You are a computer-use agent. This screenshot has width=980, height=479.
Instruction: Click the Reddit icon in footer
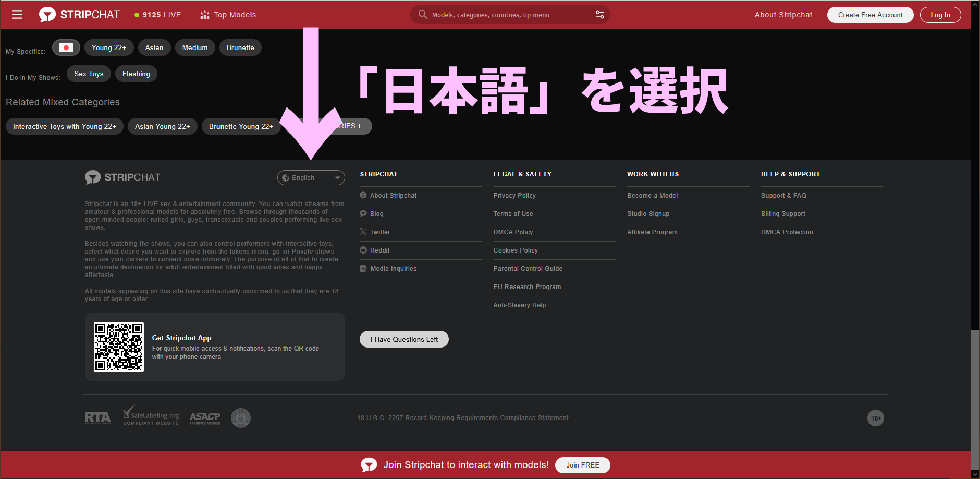(363, 250)
